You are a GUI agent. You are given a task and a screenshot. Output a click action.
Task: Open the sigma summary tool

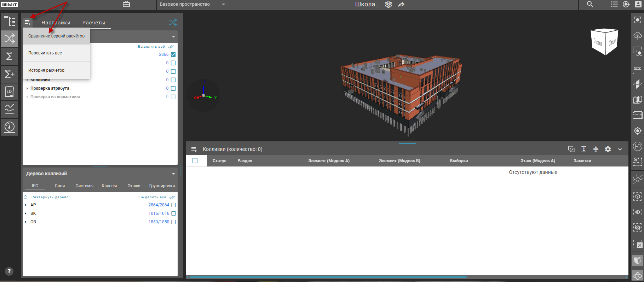10,56
